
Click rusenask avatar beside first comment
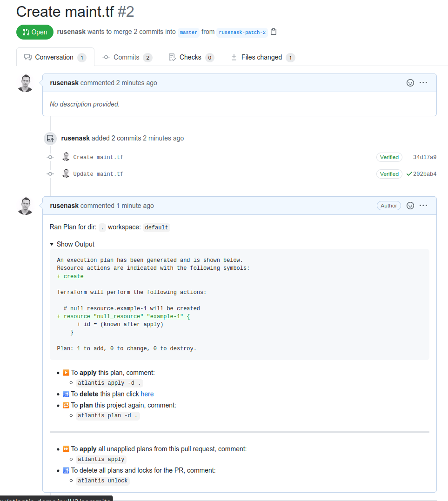point(25,83)
